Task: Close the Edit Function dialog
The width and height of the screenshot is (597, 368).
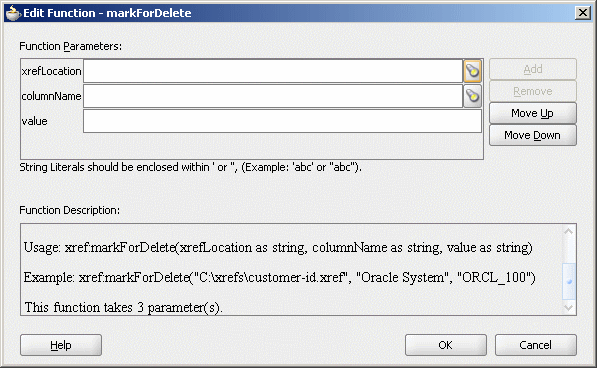Action: [583, 13]
